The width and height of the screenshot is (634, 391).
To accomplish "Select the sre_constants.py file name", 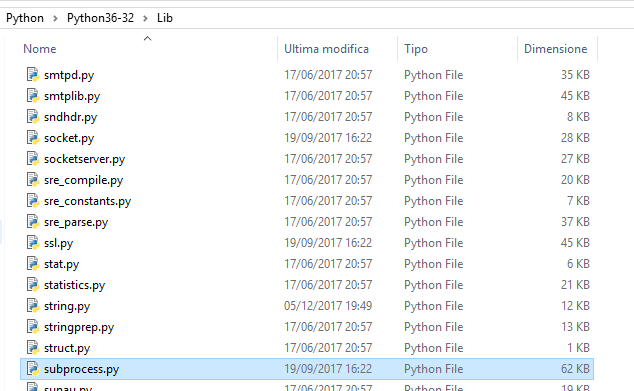I will tap(87, 201).
